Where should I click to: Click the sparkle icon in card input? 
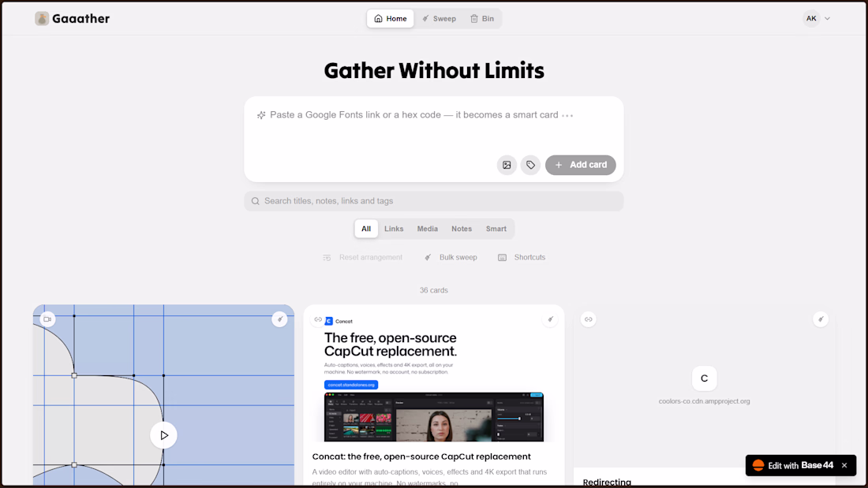pyautogui.click(x=261, y=115)
